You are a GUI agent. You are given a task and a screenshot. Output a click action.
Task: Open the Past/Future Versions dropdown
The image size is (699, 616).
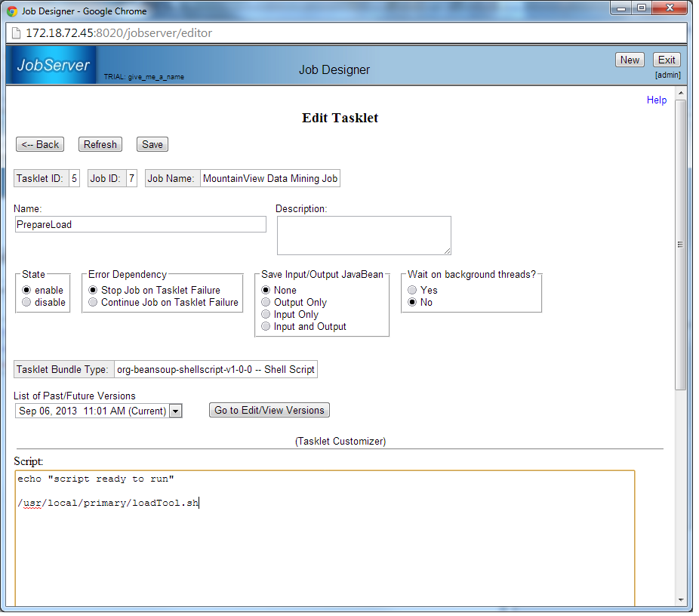pos(175,411)
